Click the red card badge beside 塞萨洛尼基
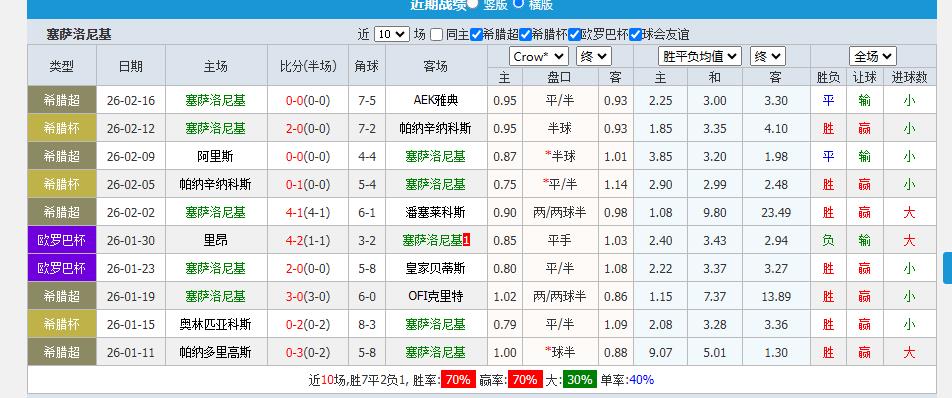952x398 pixels. point(466,240)
